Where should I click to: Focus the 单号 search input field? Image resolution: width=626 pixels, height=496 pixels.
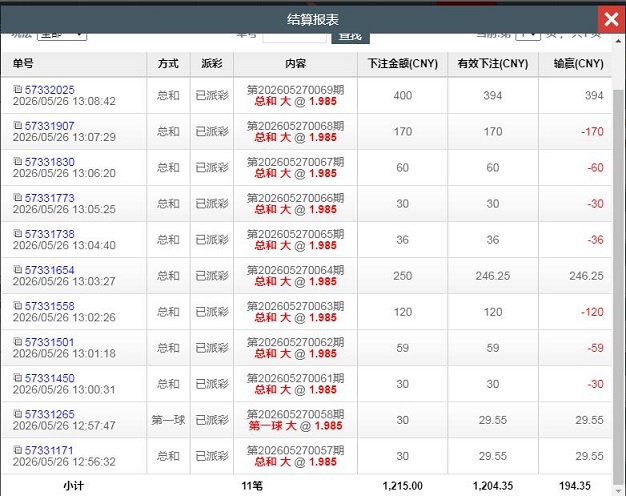(294, 38)
